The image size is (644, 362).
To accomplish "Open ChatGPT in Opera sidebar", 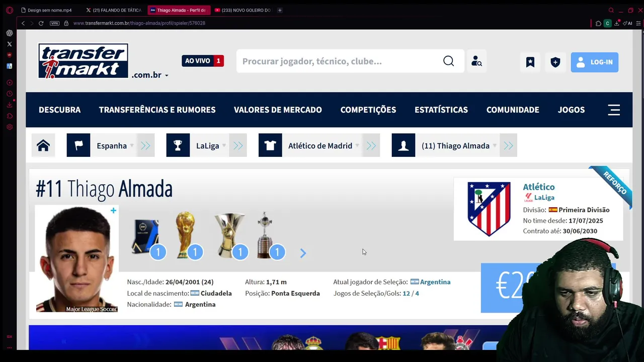I will (x=9, y=33).
